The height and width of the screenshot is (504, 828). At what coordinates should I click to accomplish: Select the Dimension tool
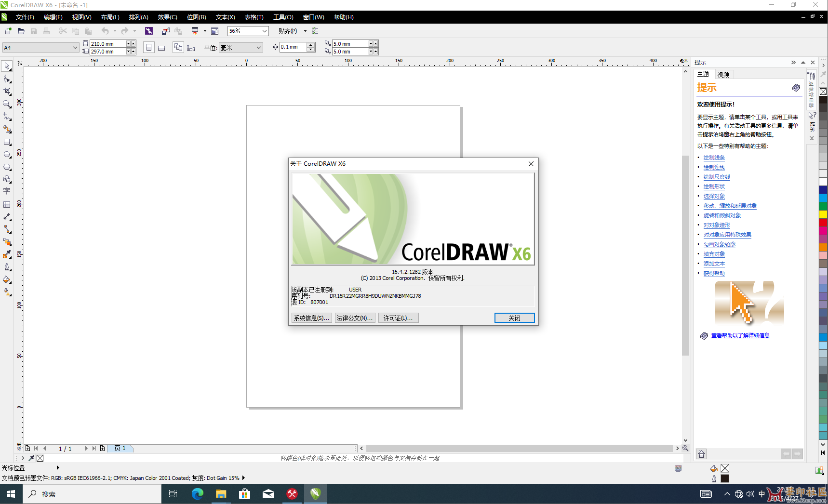click(x=7, y=217)
